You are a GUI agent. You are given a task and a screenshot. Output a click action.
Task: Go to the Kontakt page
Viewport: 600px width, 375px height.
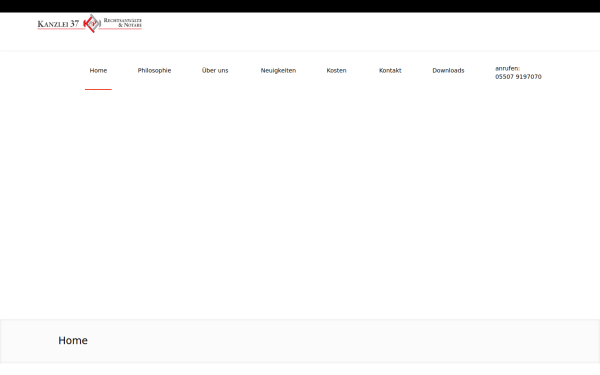point(390,70)
